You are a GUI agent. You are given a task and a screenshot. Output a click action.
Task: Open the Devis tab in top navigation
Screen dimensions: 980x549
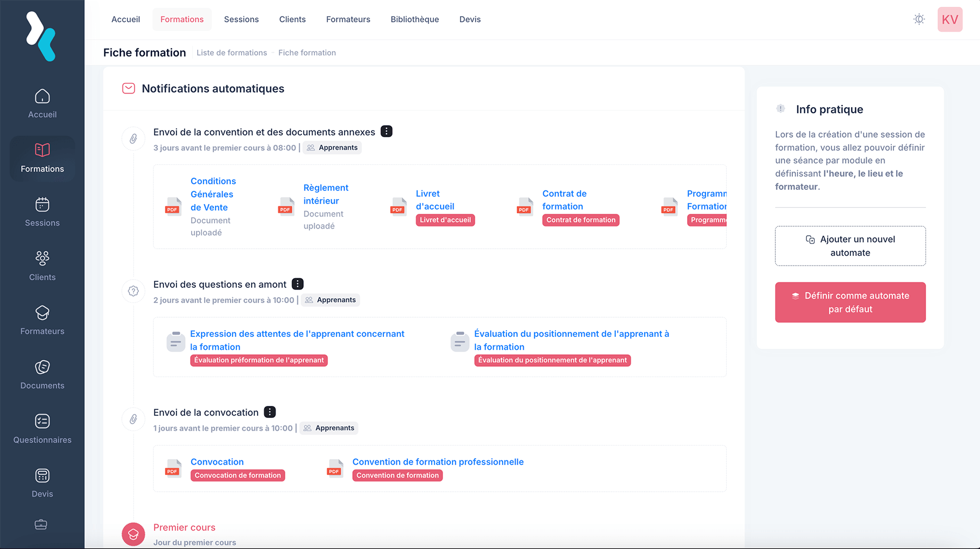coord(470,20)
